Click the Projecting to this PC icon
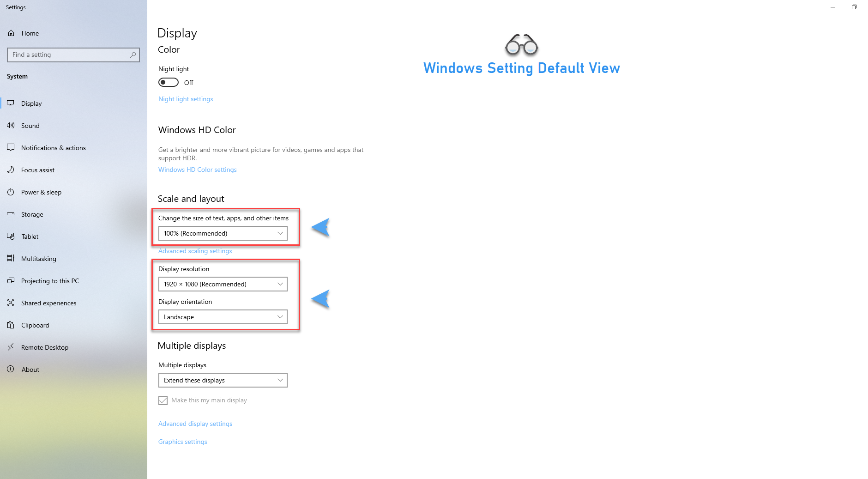This screenshot has width=868, height=479. [11, 280]
